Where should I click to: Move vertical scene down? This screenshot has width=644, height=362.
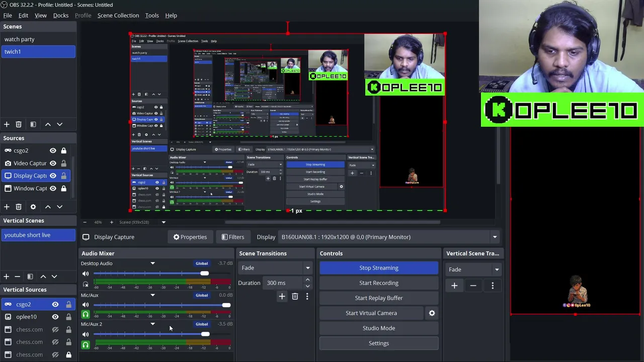click(54, 277)
